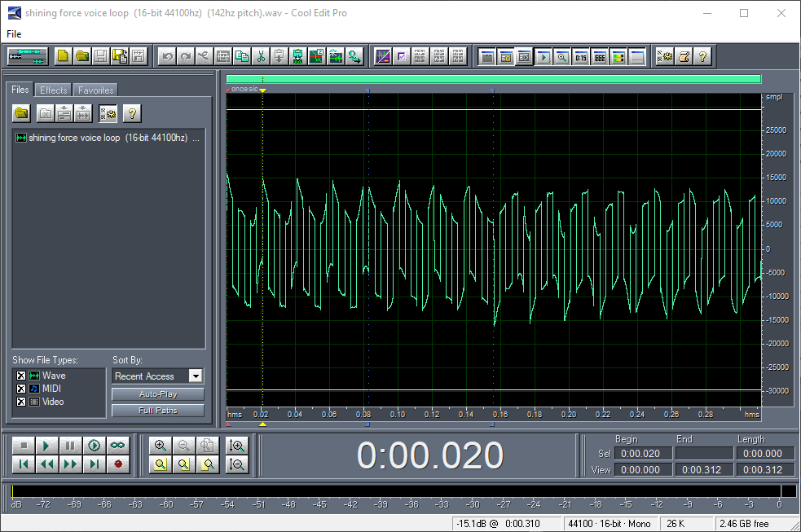Viewport: 801px width, 532px height.
Task: Click the Go to End transport button
Action: click(95, 464)
